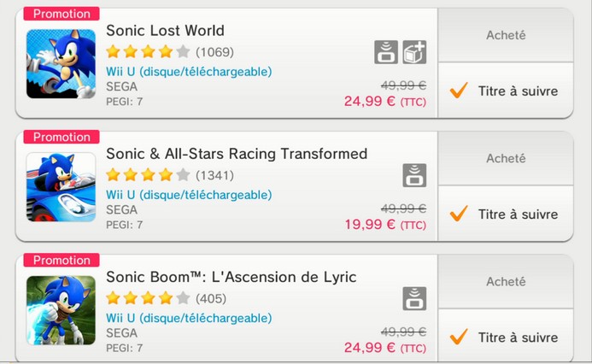Click Acheté button for Sonic Boom
The width and height of the screenshot is (592, 364).
click(506, 281)
